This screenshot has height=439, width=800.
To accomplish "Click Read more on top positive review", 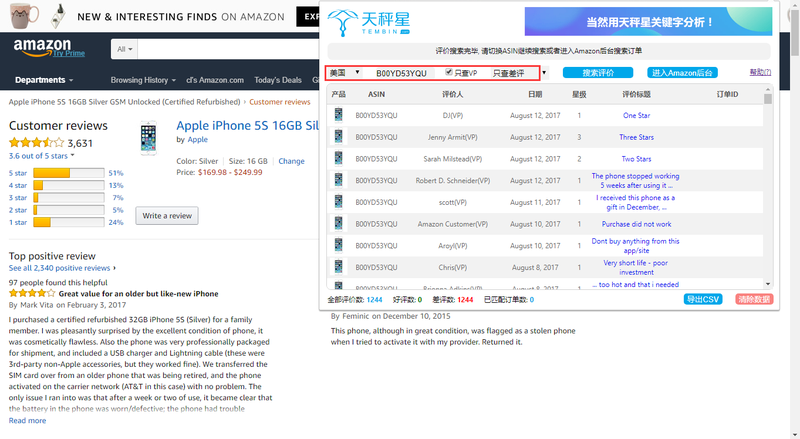I will tap(28, 421).
